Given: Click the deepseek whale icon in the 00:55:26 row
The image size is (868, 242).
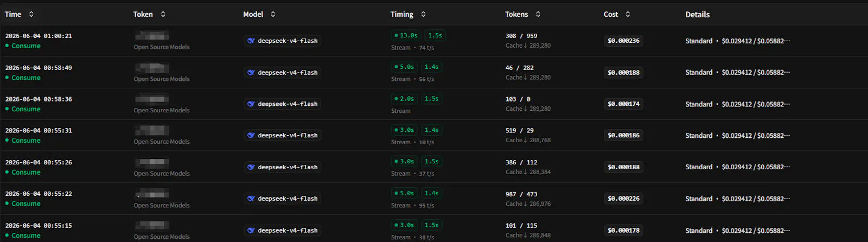Looking at the screenshot, I should coord(251,167).
